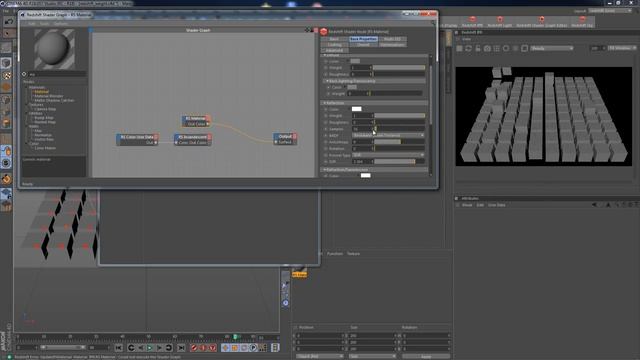Click the RenderView refresh icon
The width and height of the screenshot is (640, 360).
(468, 48)
